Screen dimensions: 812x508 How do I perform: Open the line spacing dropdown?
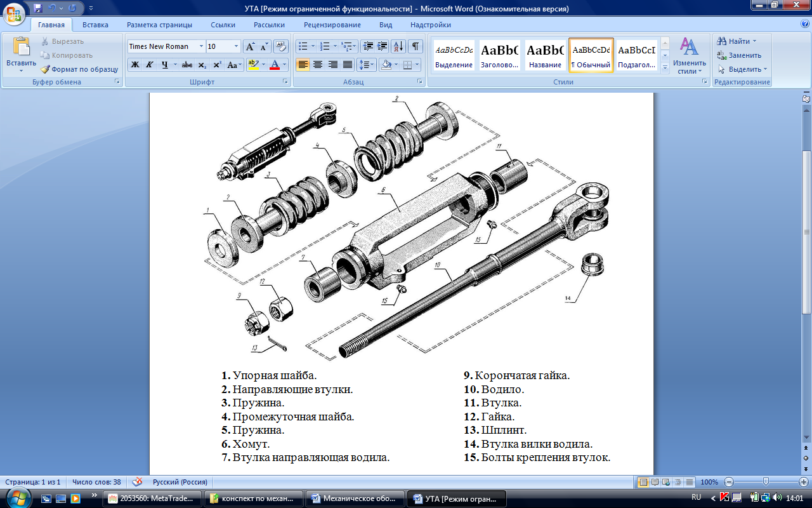367,65
